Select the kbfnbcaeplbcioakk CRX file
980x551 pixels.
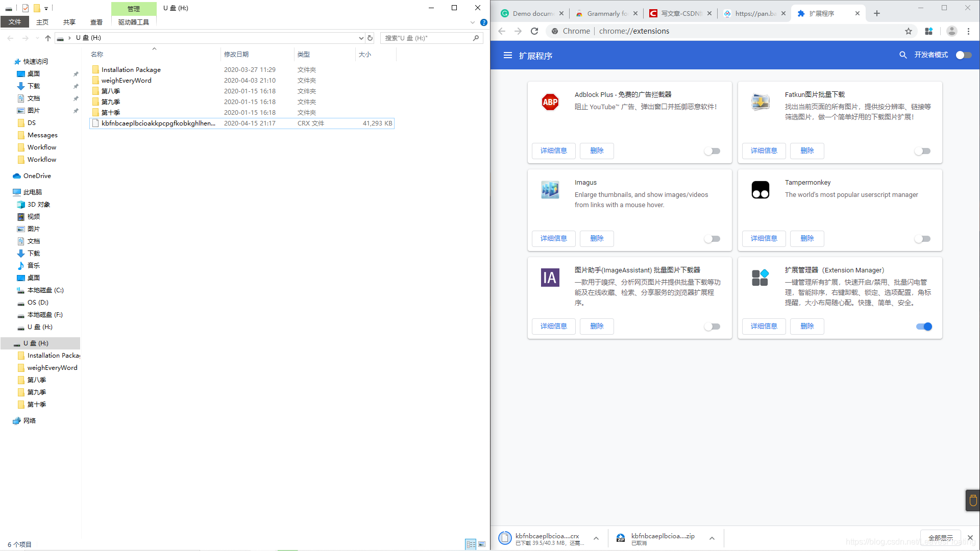[242, 123]
